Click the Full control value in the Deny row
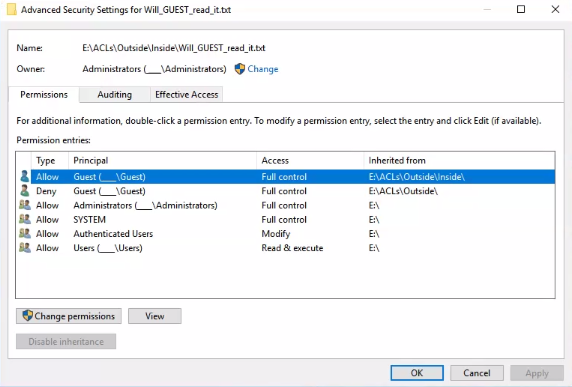The height and width of the screenshot is (387, 572). 284,191
